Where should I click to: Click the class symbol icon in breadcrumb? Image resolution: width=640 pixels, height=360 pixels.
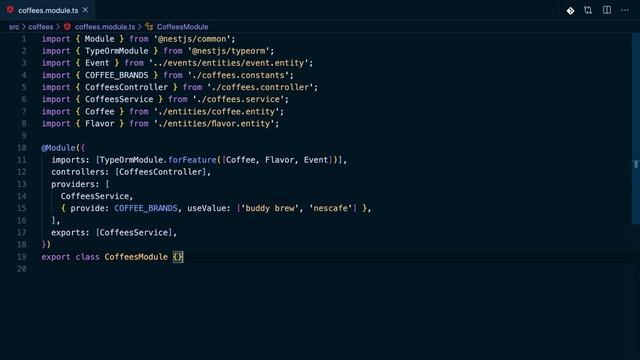149,27
